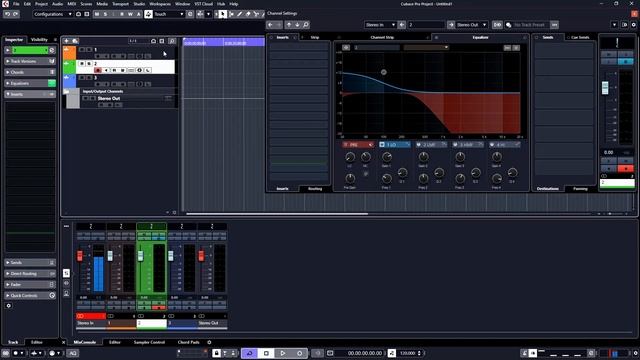Click the metronome automation icon beside Touch

[x=149, y=14]
